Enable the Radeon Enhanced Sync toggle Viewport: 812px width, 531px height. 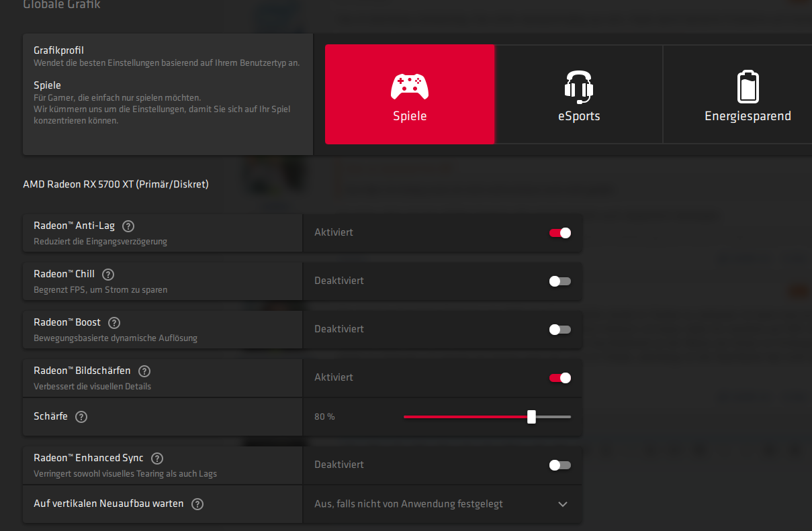(560, 465)
